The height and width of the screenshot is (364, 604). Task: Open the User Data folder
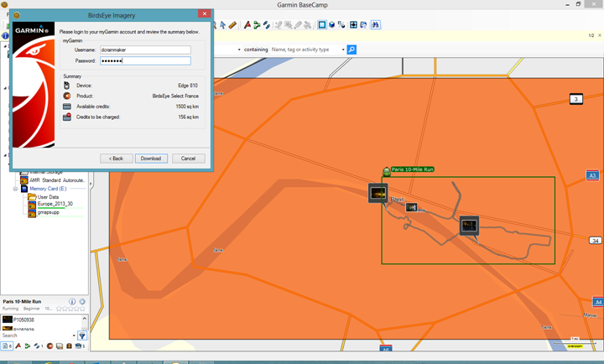coord(48,197)
